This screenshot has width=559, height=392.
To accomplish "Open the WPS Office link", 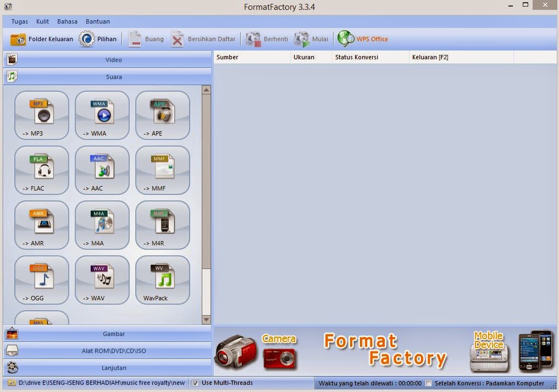I will click(363, 39).
